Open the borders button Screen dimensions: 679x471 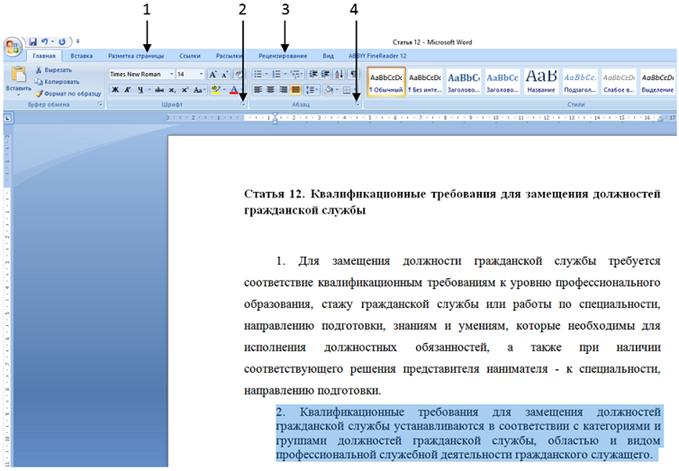coord(346,90)
